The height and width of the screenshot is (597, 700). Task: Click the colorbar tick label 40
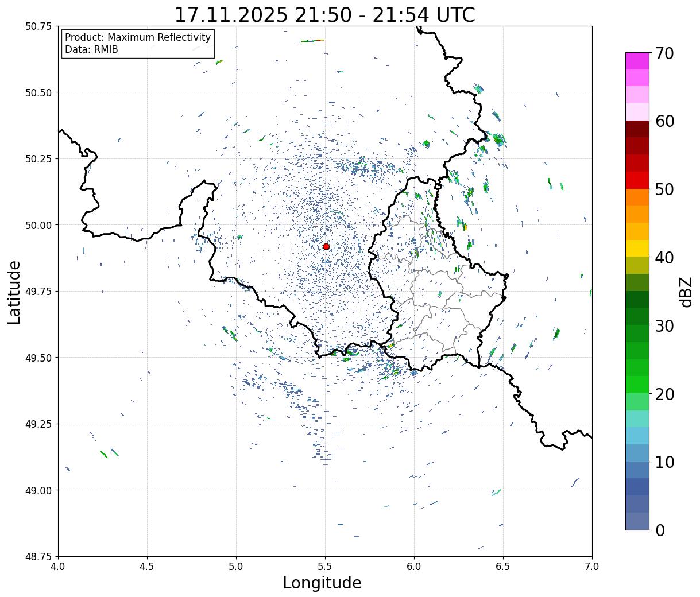665,258
